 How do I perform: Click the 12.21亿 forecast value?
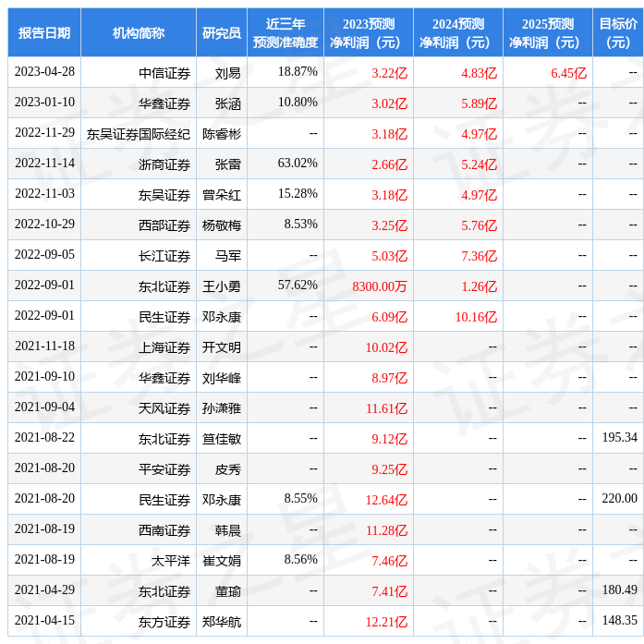[387, 622]
